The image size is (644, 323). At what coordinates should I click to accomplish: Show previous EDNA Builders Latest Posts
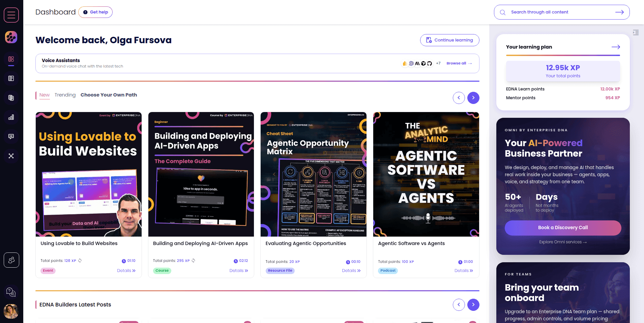[459, 305]
